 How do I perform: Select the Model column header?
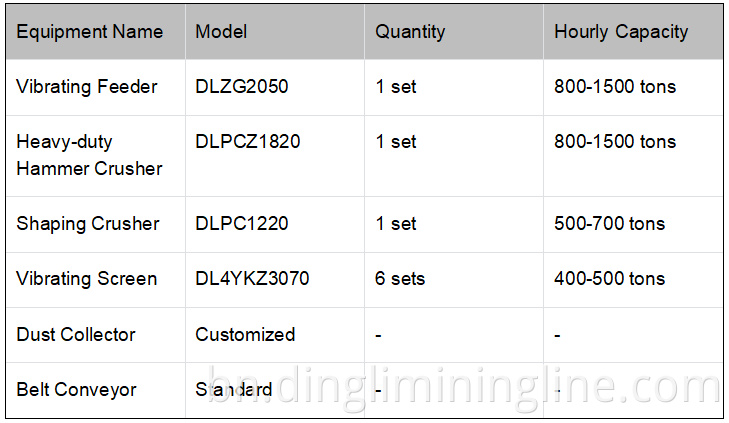point(221,32)
